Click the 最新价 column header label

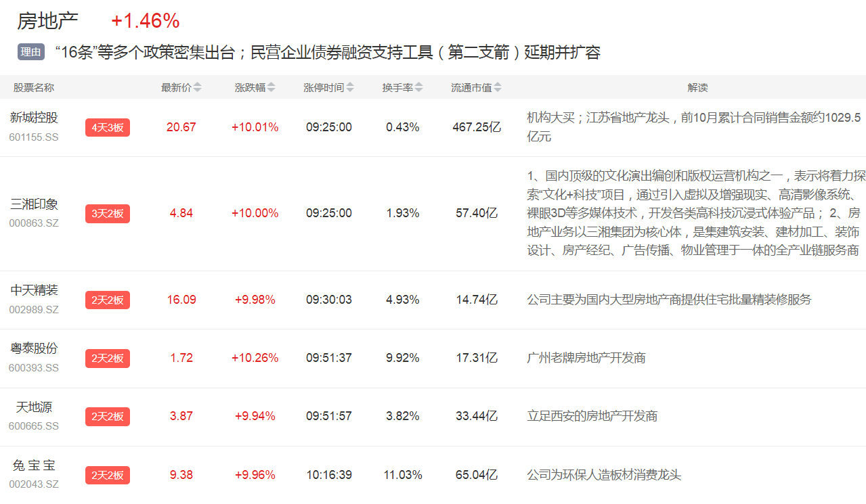coord(176,87)
